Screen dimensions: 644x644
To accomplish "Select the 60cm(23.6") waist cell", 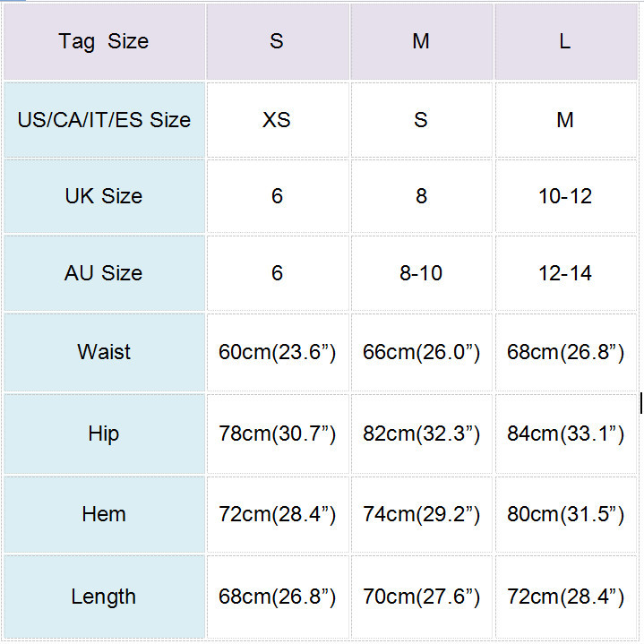I will pos(277,352).
